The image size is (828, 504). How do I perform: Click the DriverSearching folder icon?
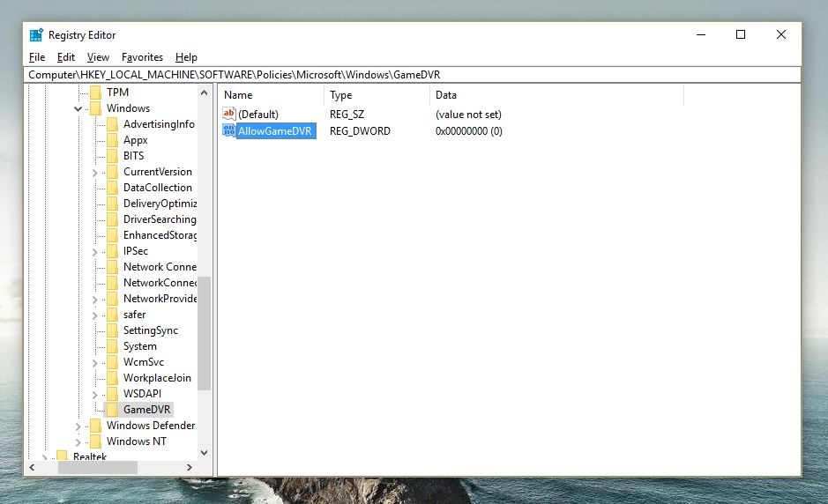(113, 219)
